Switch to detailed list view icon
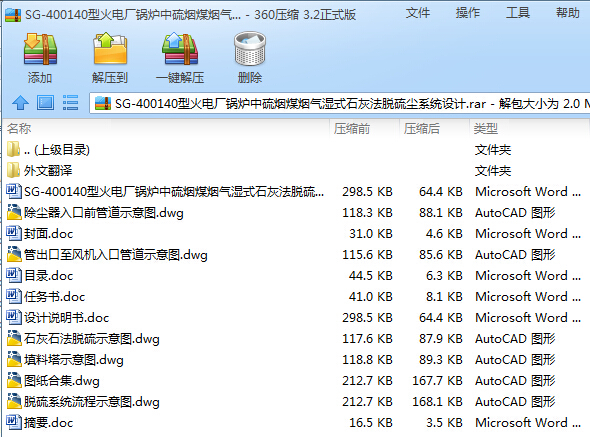Viewport: 590px width, 437px height. [x=70, y=103]
